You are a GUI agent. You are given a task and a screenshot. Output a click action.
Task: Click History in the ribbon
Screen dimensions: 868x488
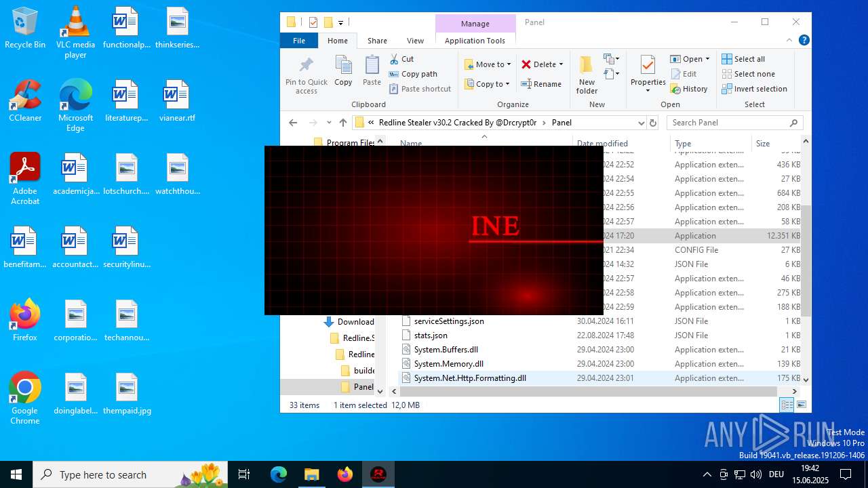[689, 89]
